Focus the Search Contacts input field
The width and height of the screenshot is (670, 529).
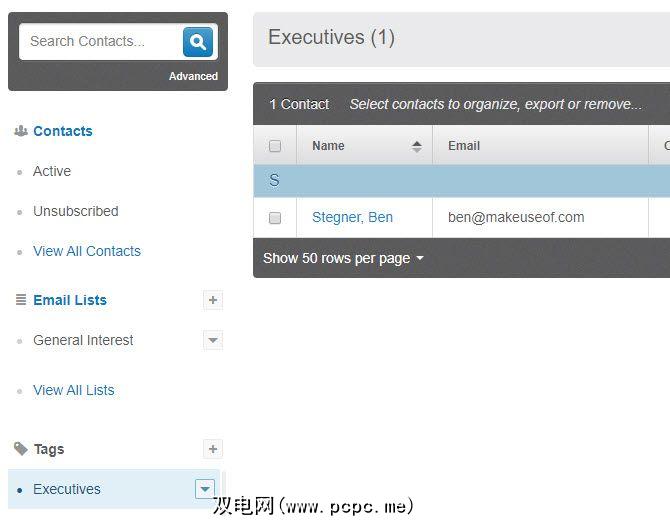(100, 42)
